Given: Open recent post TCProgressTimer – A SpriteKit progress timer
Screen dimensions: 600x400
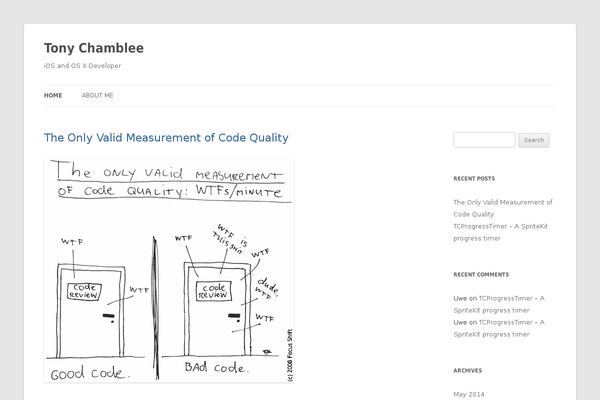Looking at the screenshot, I should click(x=500, y=232).
